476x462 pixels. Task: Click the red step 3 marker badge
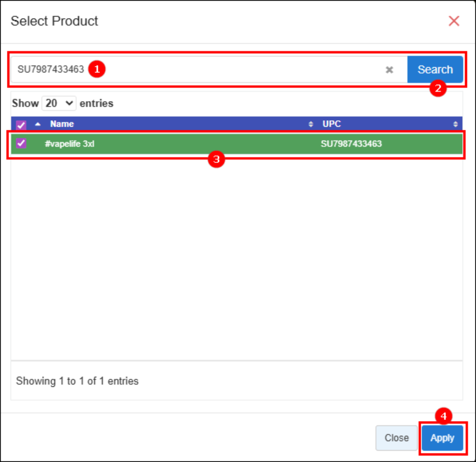pos(216,159)
